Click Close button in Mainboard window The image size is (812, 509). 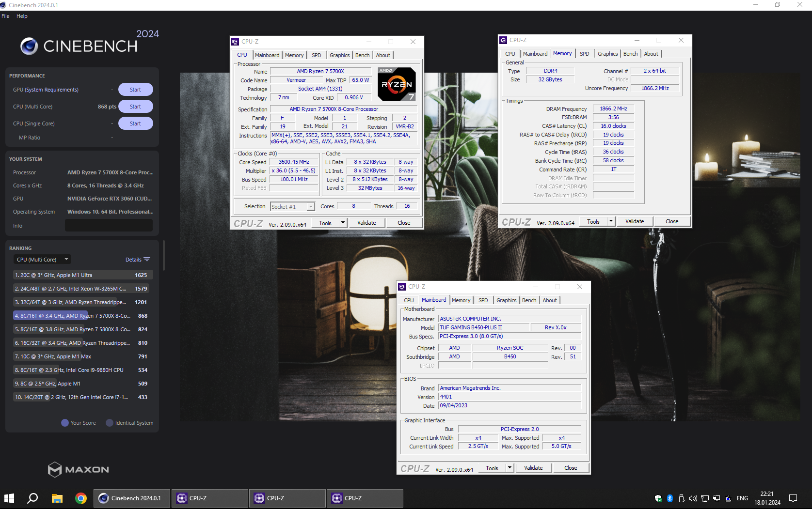(x=571, y=468)
